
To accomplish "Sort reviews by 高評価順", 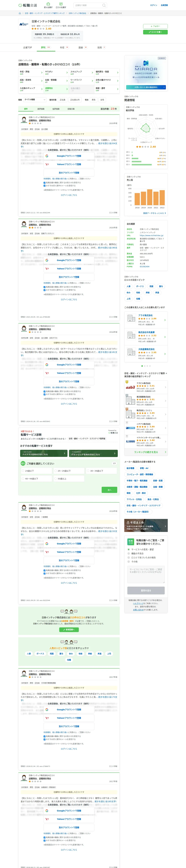I will [x=41, y=109].
